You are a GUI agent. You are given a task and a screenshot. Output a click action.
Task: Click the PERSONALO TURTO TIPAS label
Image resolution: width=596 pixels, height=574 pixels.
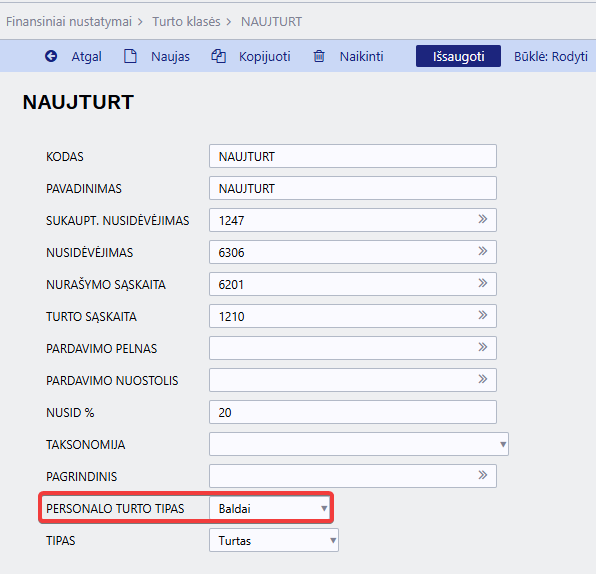click(x=115, y=509)
